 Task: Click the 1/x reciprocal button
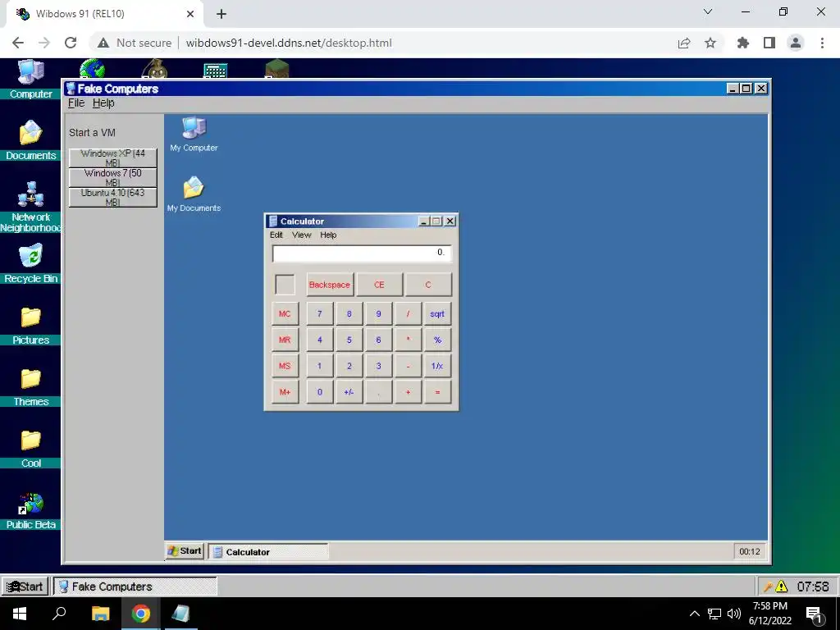(x=437, y=366)
